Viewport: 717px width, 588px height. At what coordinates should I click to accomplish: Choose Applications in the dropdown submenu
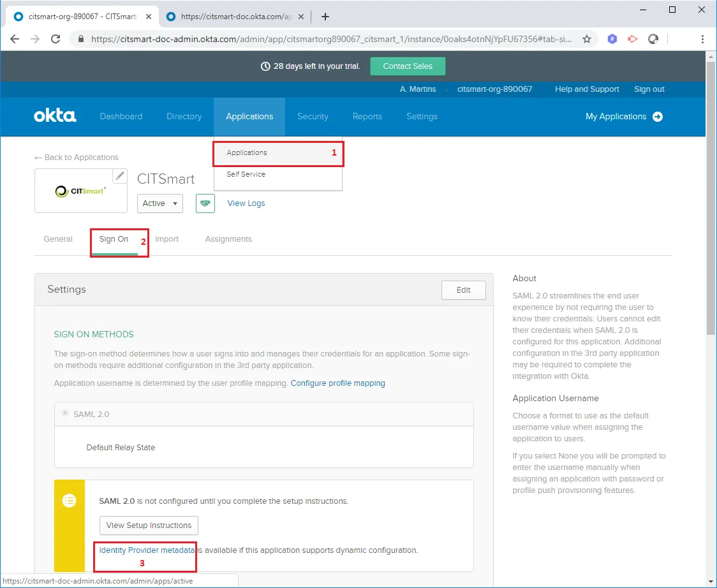click(x=247, y=152)
